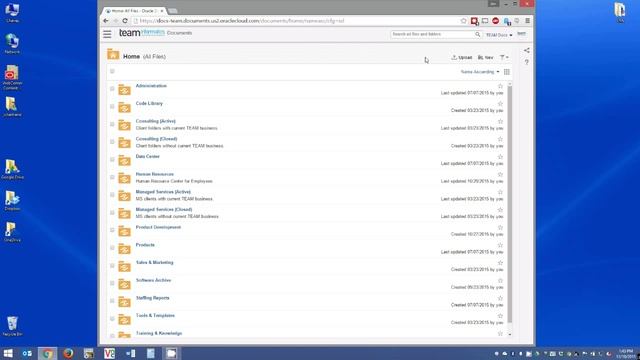This screenshot has height=360, width=640.
Task: Select the Dropbox desktop shortcut
Action: [12, 201]
